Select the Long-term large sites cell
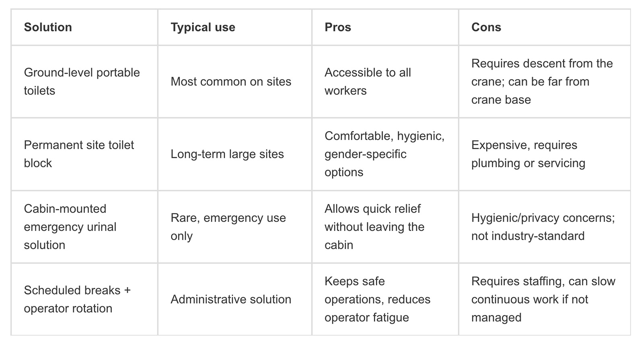 [227, 154]
